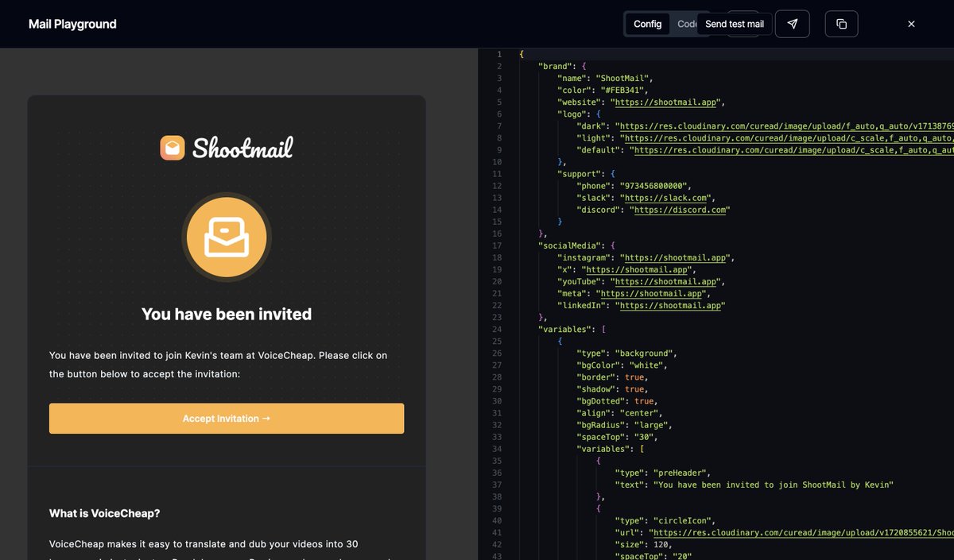This screenshot has width=954, height=560.
Task: Click the orange circular mailbox icon
Action: point(227,238)
